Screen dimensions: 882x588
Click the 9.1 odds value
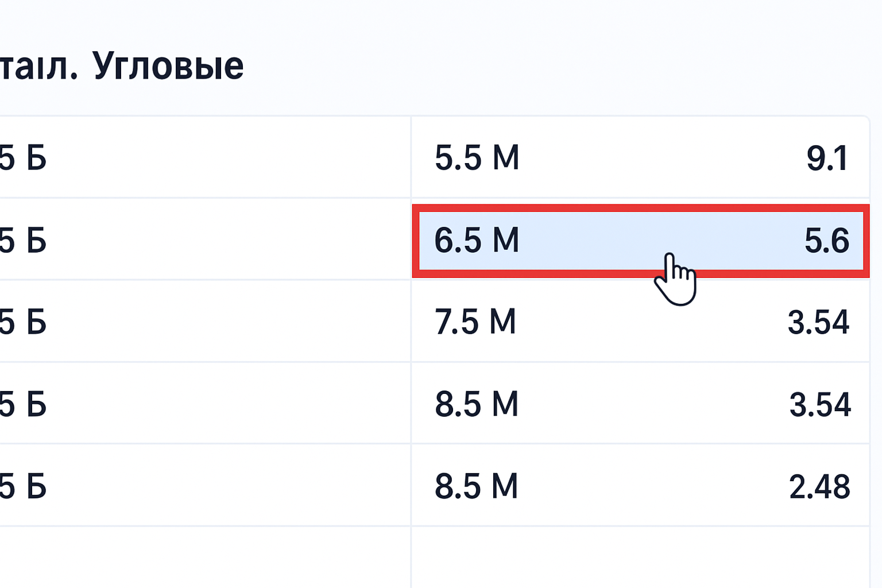[827, 158]
